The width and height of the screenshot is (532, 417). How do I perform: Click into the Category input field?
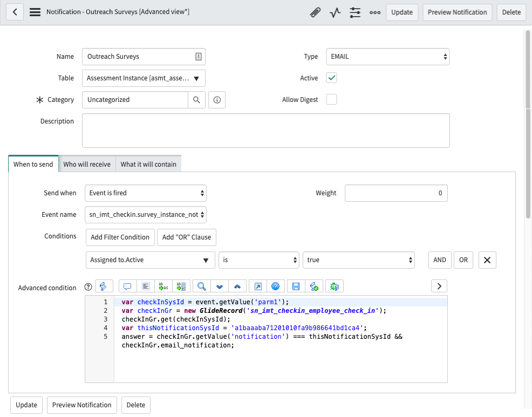pyautogui.click(x=135, y=100)
